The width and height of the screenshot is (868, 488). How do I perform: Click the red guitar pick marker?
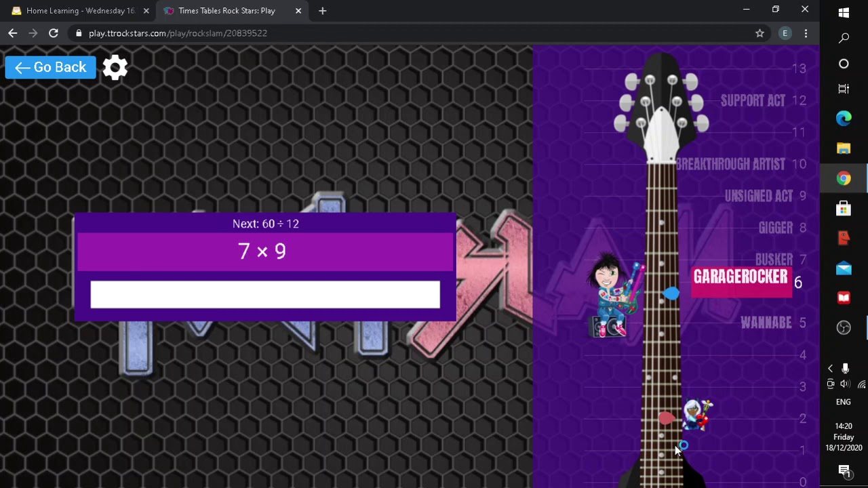tap(666, 418)
